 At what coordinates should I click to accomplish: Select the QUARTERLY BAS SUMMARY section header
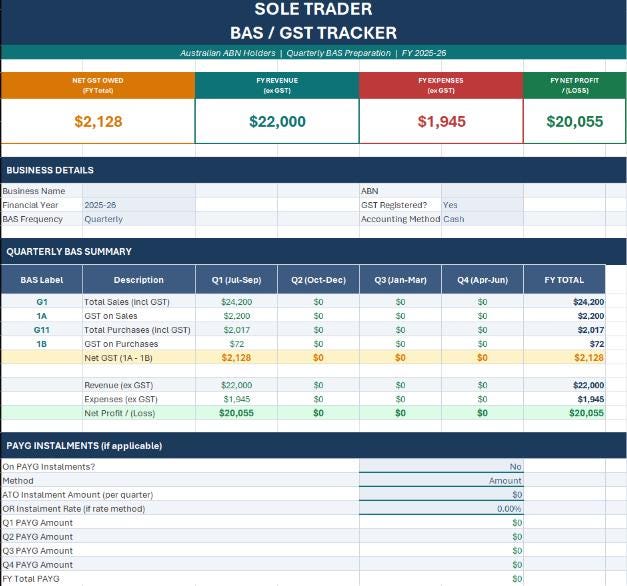[314, 251]
